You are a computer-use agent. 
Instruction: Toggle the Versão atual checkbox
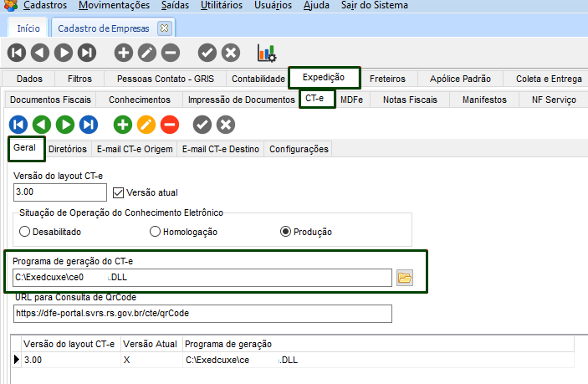click(118, 192)
